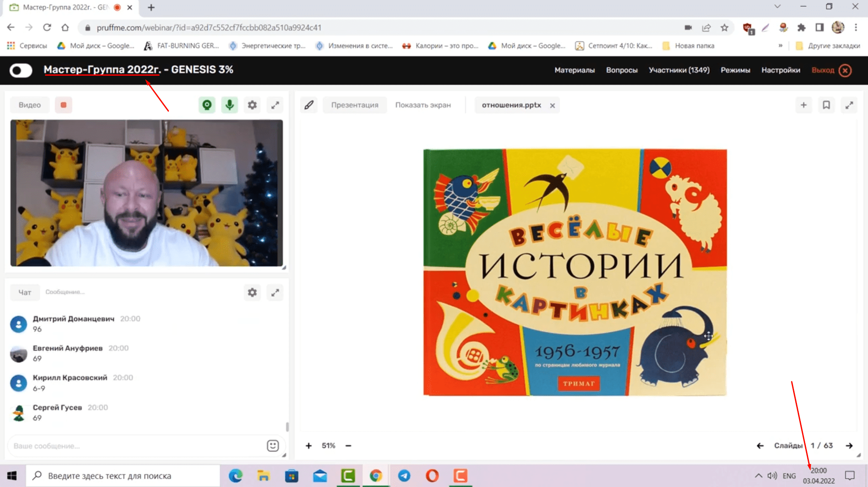Screen dimensions: 868x487
Task: Mute the green microphone button
Action: pyautogui.click(x=230, y=105)
